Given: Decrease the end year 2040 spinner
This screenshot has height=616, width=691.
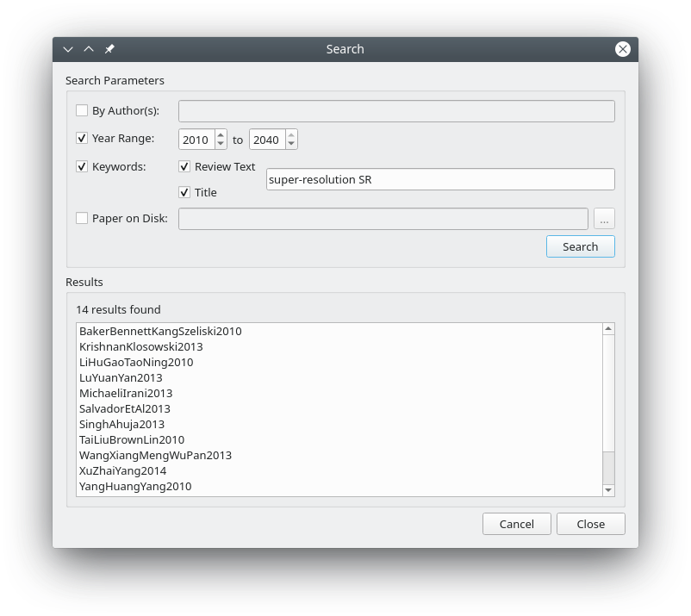Looking at the screenshot, I should 291,143.
